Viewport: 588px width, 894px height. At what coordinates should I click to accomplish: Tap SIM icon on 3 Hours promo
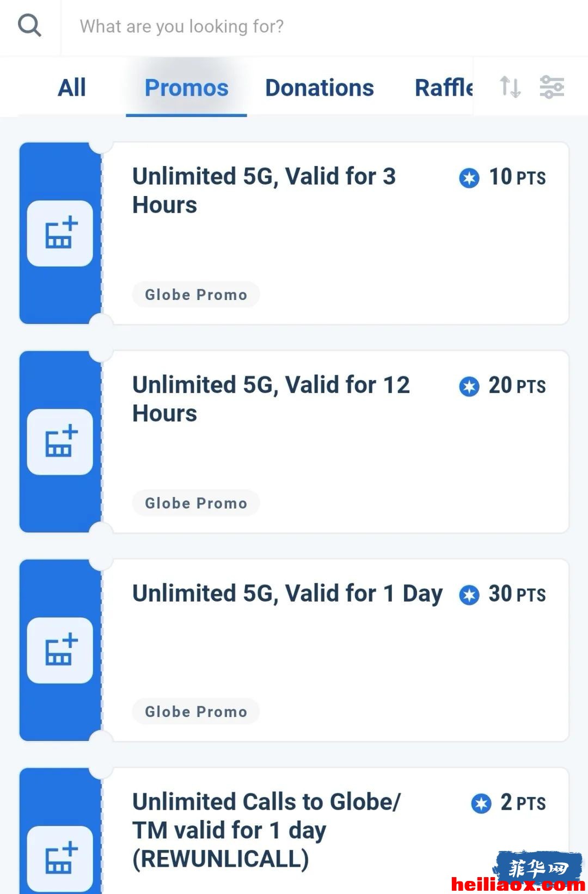[x=60, y=233]
